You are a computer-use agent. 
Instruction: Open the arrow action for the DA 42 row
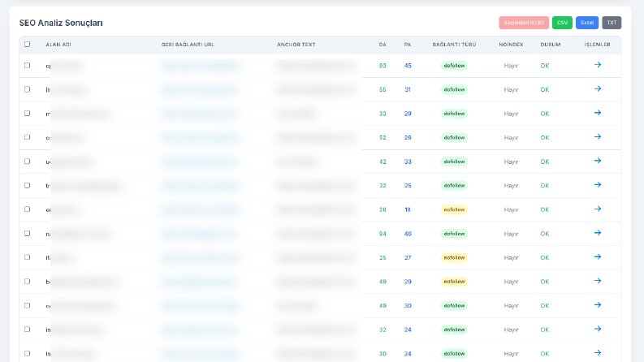coord(598,161)
